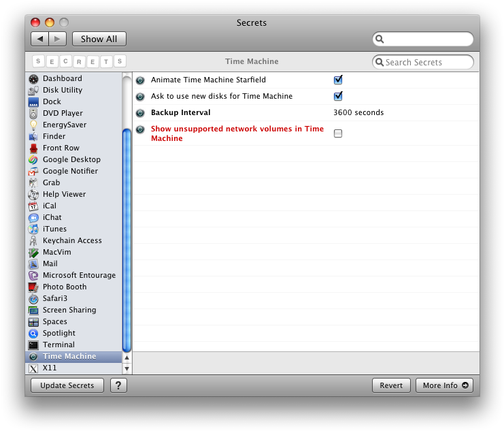Click the sidebar scroll up arrow
Image resolution: width=504 pixels, height=431 pixels.
click(x=127, y=357)
